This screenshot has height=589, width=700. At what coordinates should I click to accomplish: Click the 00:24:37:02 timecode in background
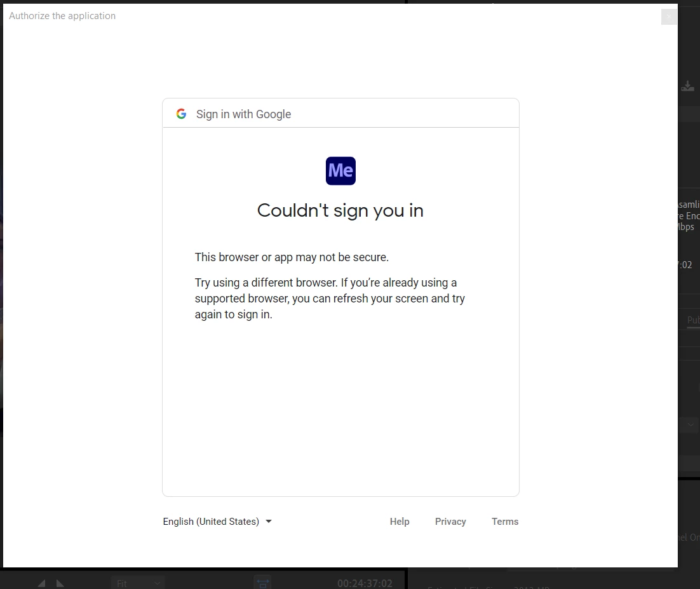coord(365,583)
